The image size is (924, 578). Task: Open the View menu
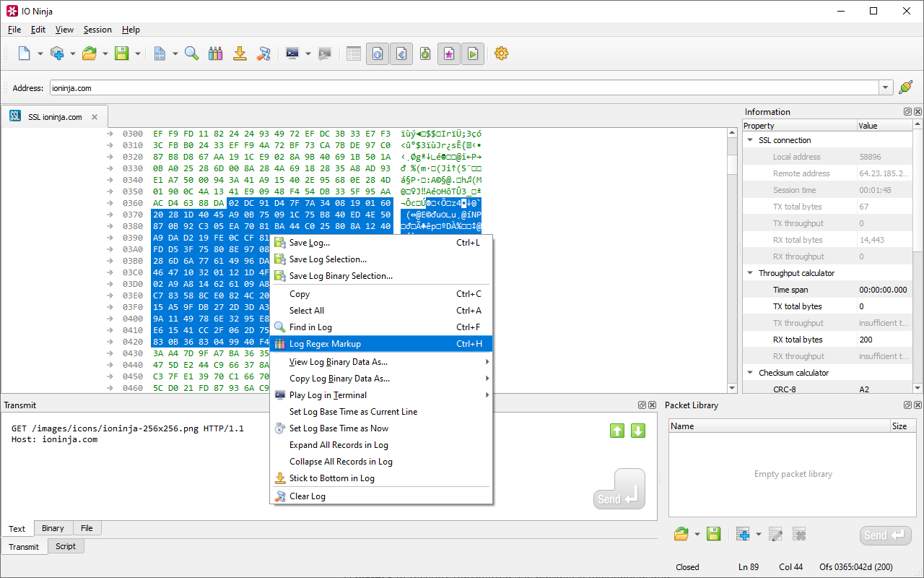tap(64, 30)
